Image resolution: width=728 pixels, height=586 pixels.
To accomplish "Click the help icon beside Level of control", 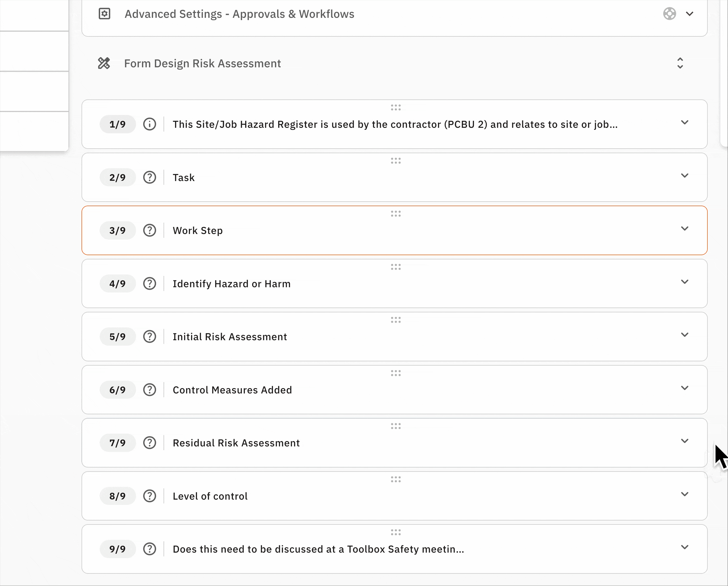I will click(149, 496).
